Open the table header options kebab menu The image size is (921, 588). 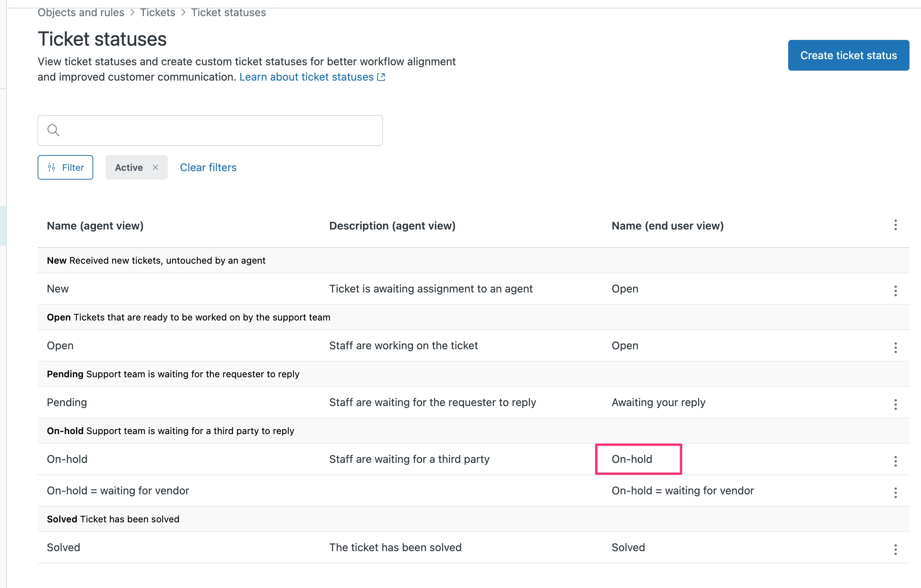click(x=895, y=225)
